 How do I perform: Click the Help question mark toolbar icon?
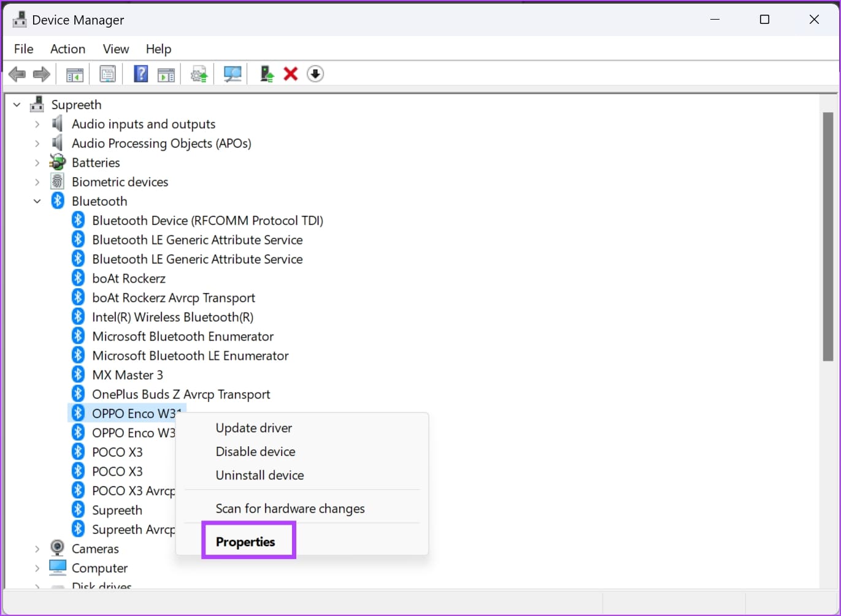point(140,74)
